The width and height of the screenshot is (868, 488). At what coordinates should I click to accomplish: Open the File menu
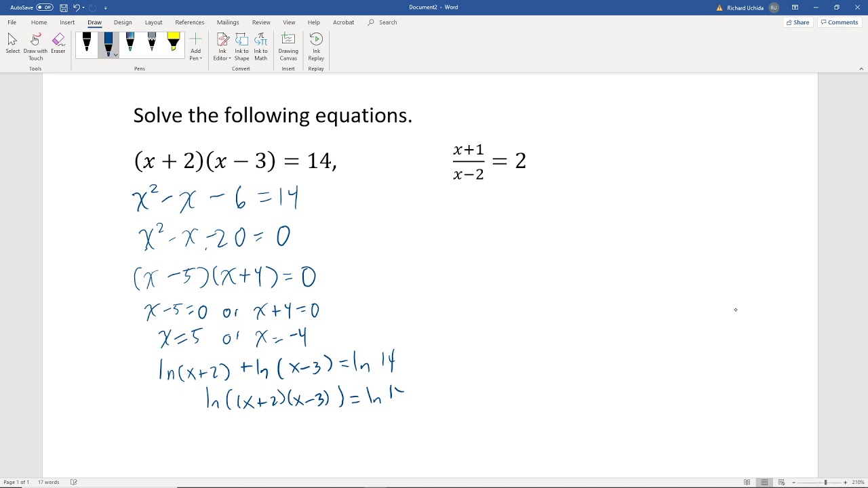(x=12, y=22)
